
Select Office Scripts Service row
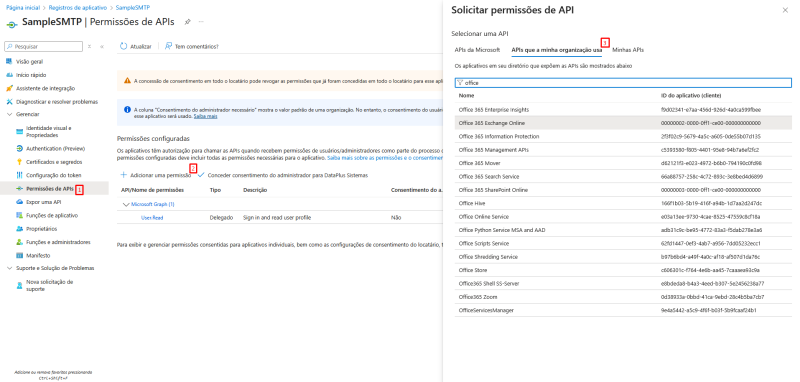(623, 243)
